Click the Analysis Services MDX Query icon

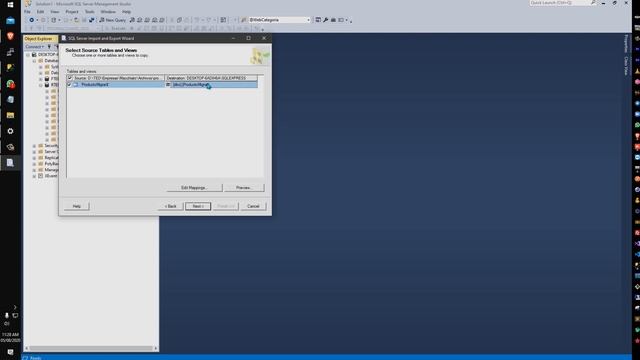tap(140, 20)
